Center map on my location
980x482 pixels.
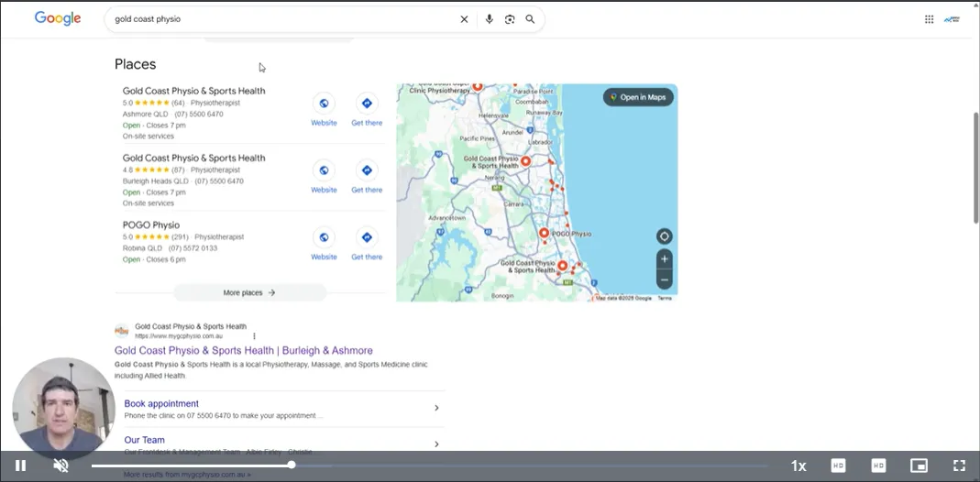pos(665,236)
